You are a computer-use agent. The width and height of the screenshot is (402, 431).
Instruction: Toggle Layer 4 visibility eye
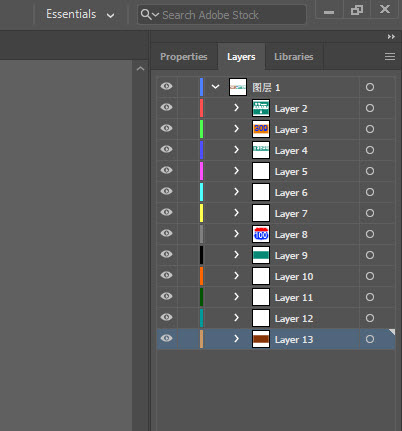[166, 149]
